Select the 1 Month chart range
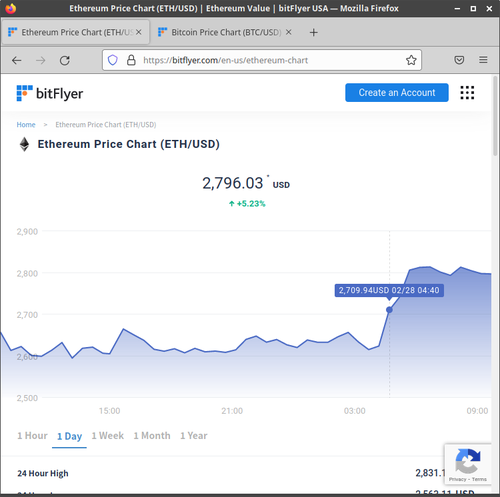Screen dimensions: 500x497 click(152, 436)
